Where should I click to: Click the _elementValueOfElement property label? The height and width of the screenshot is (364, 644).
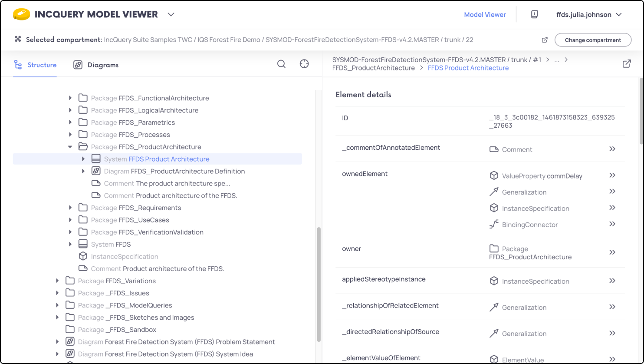coord(381,358)
